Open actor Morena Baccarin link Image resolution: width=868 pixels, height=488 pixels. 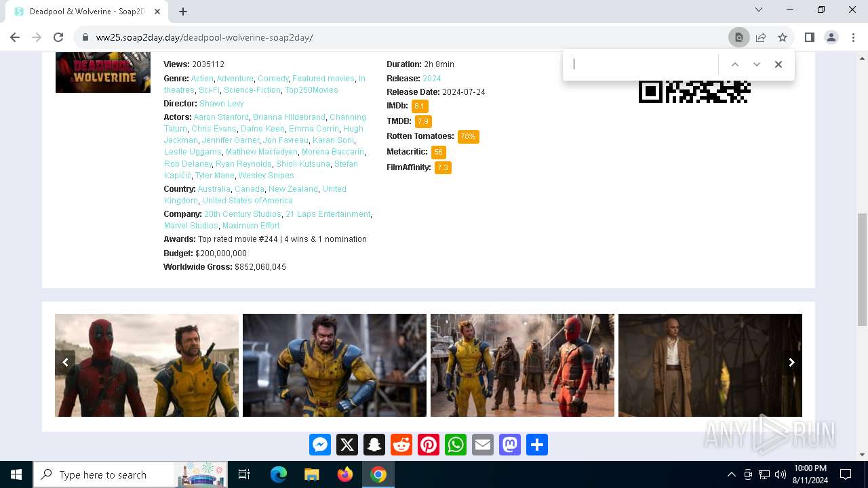(333, 152)
